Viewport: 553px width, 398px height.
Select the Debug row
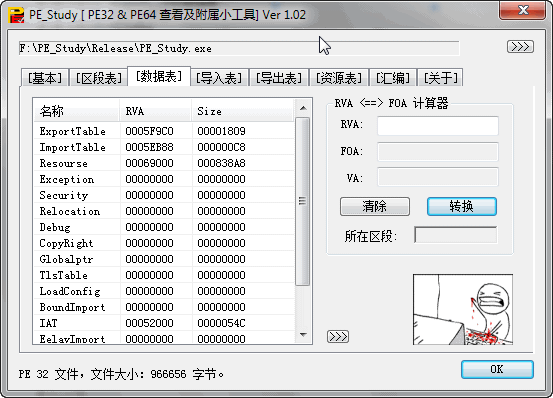[x=164, y=227]
